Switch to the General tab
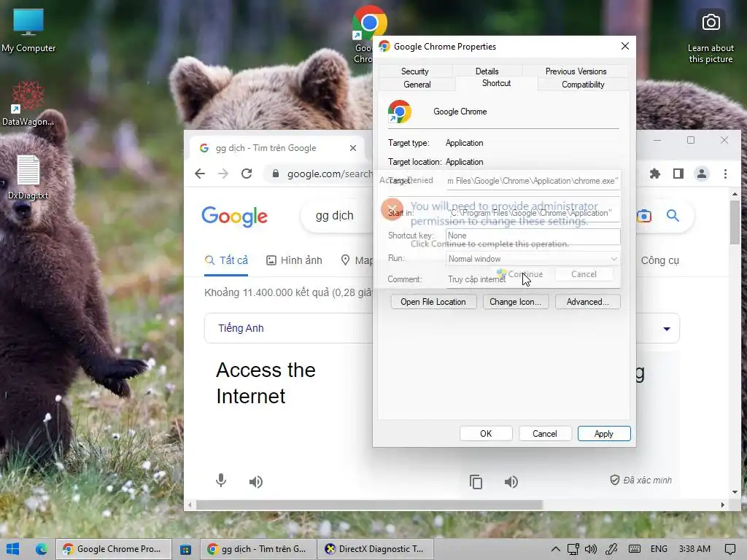 pyautogui.click(x=417, y=85)
